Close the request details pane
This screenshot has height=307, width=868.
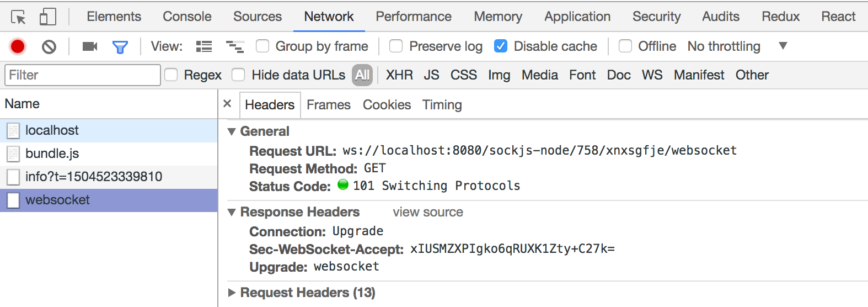tap(227, 104)
